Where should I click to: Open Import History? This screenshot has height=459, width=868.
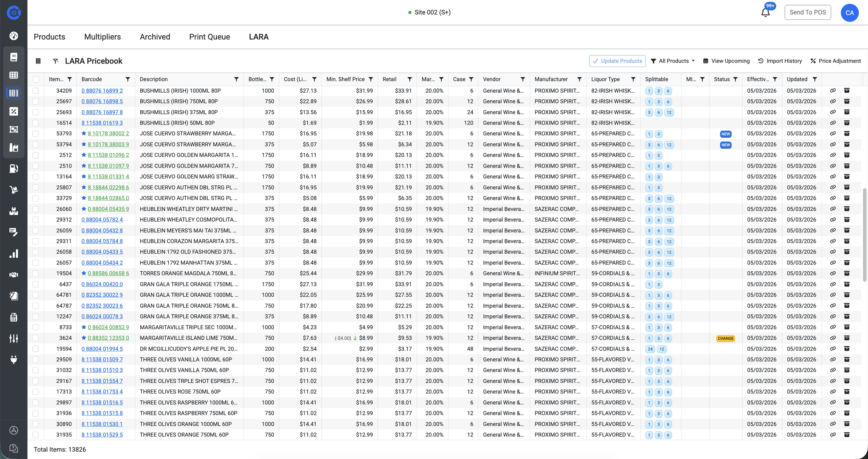[780, 61]
